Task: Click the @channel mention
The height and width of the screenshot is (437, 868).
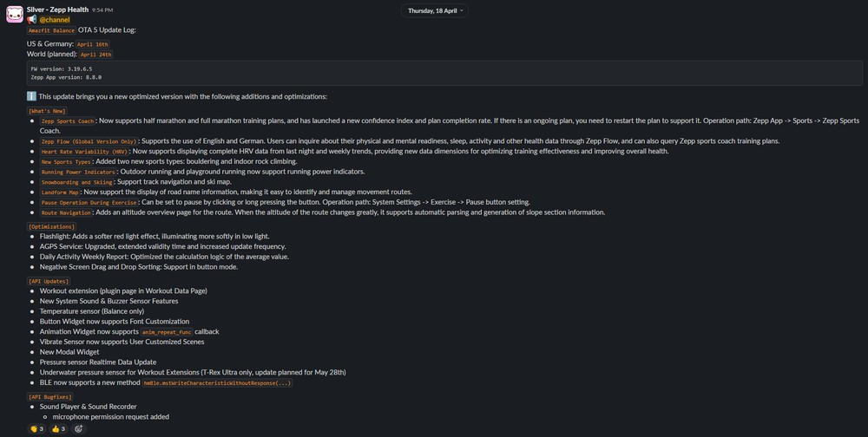Action: (55, 19)
